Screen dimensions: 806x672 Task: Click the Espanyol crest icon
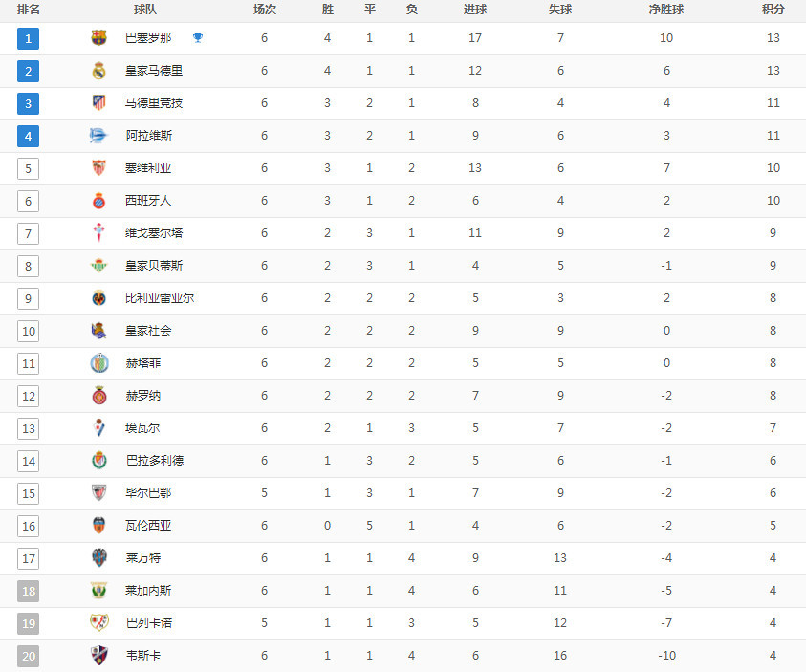pyautogui.click(x=98, y=201)
